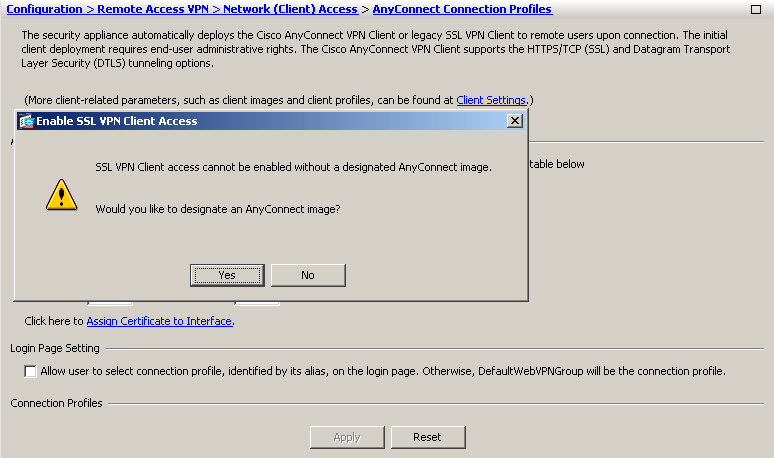Click the disabled Apply button
The width and height of the screenshot is (774, 458).
(347, 437)
